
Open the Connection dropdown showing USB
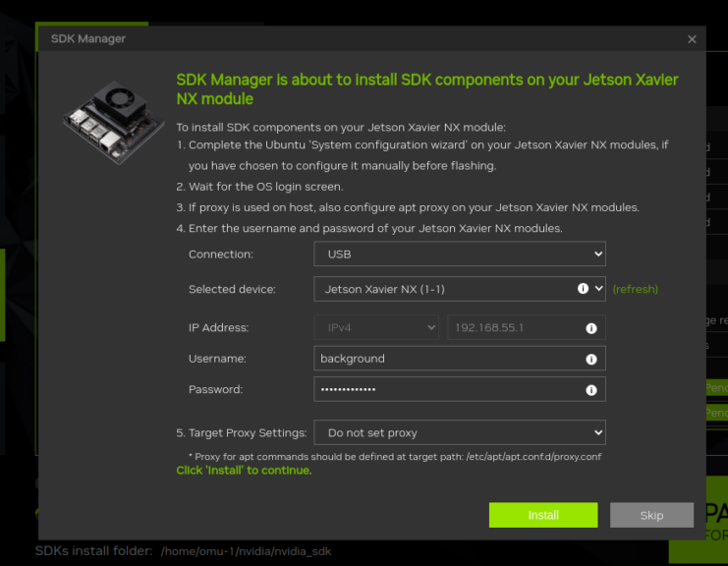pyautogui.click(x=460, y=254)
